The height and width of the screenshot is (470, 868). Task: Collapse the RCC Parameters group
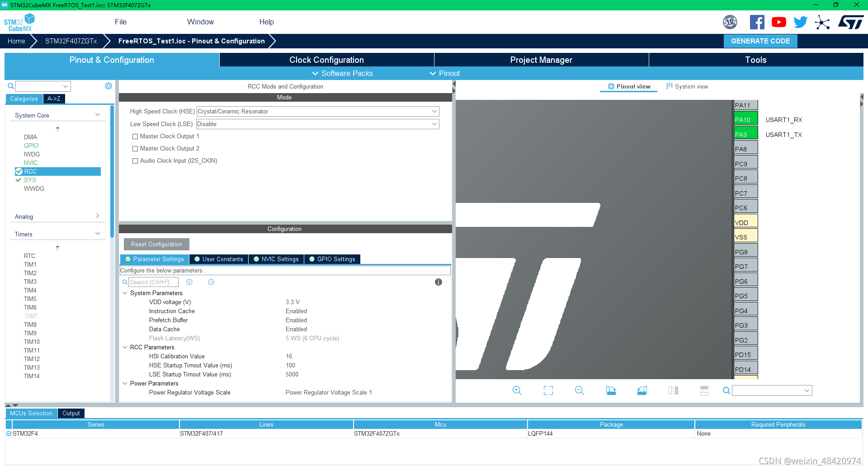tap(125, 347)
